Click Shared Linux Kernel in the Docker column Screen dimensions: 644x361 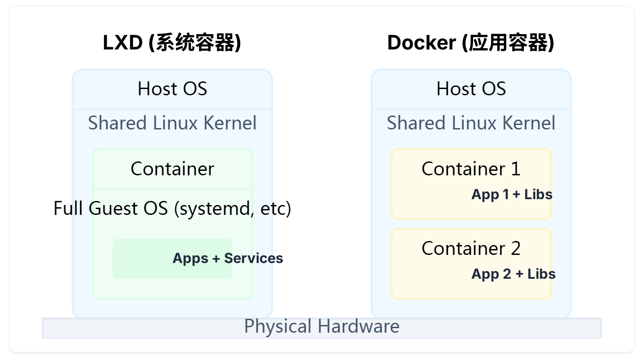(x=471, y=123)
